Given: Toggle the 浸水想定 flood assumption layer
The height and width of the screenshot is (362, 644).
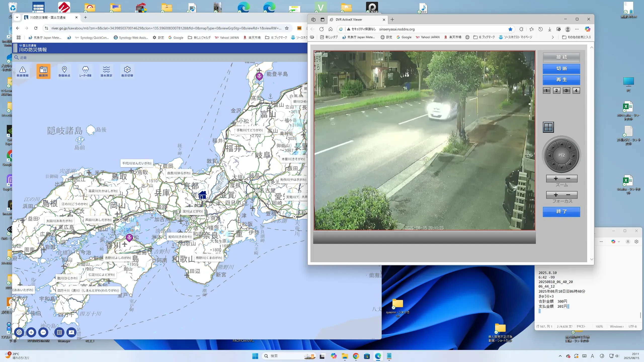Looking at the screenshot, I should click(106, 71).
